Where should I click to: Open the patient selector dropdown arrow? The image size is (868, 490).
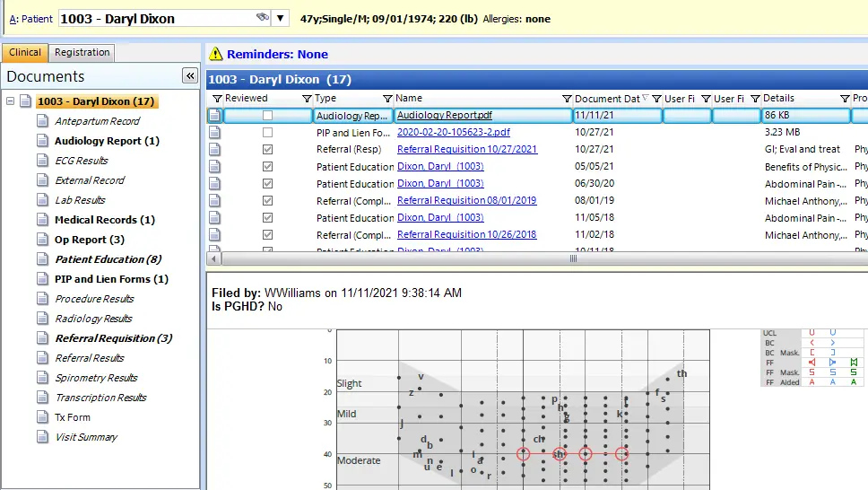point(281,18)
